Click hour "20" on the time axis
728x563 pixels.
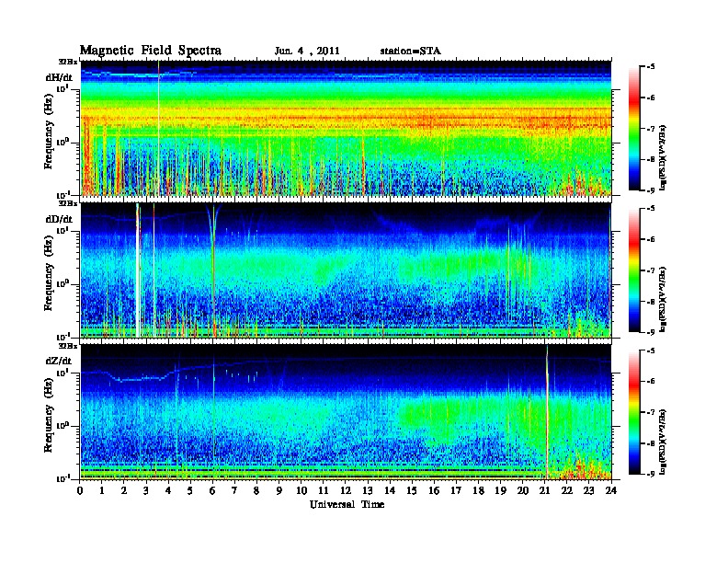[523, 490]
